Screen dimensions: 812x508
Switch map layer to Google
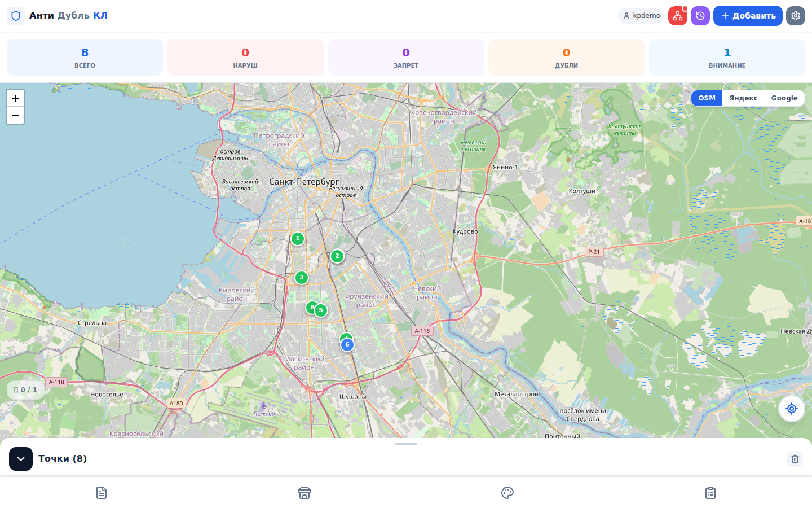click(x=784, y=98)
